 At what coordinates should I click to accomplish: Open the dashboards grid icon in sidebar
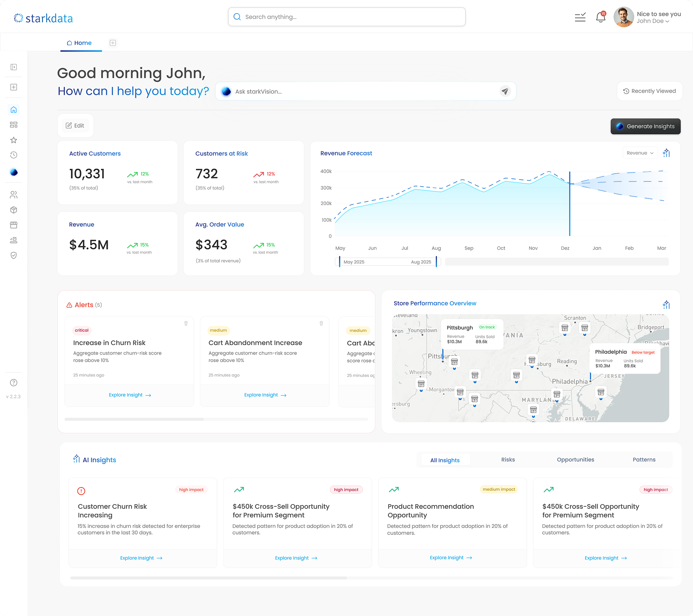14,125
